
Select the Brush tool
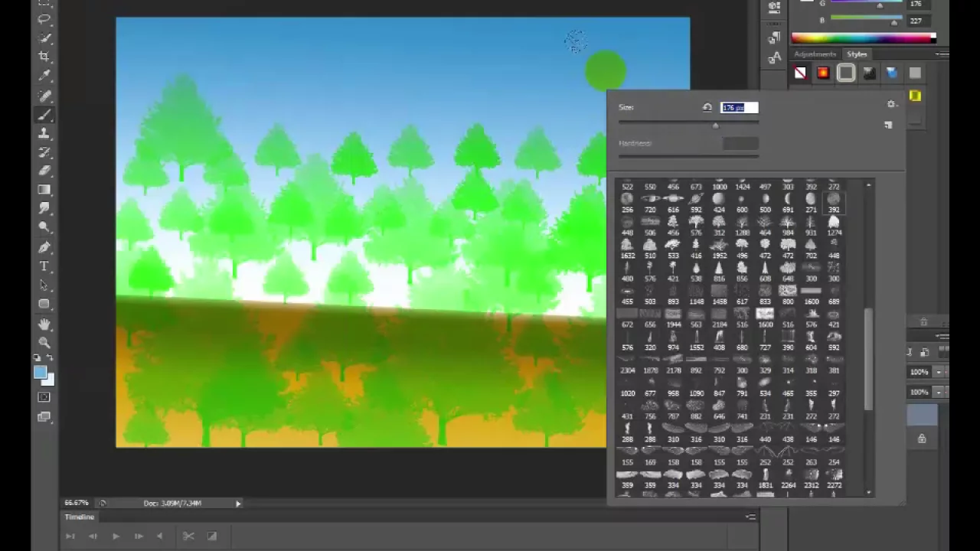click(44, 115)
